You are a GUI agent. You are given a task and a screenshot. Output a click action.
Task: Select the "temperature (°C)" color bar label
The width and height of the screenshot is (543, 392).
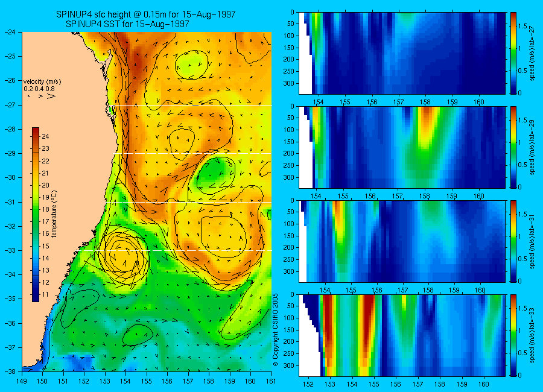point(54,214)
